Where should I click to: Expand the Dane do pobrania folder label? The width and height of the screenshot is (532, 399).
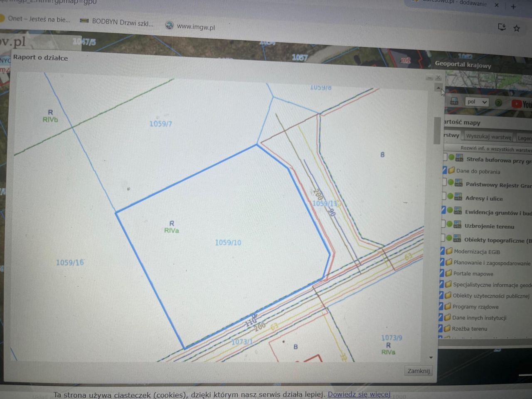tap(478, 171)
